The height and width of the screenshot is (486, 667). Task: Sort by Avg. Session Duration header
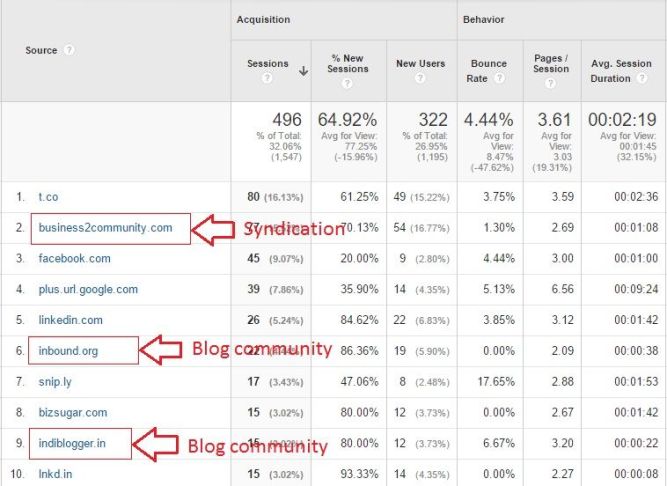click(x=621, y=71)
